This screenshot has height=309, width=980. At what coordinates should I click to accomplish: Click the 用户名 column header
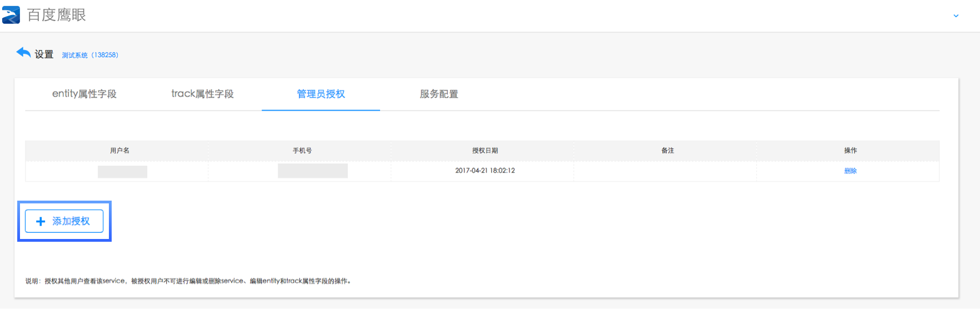tap(119, 151)
